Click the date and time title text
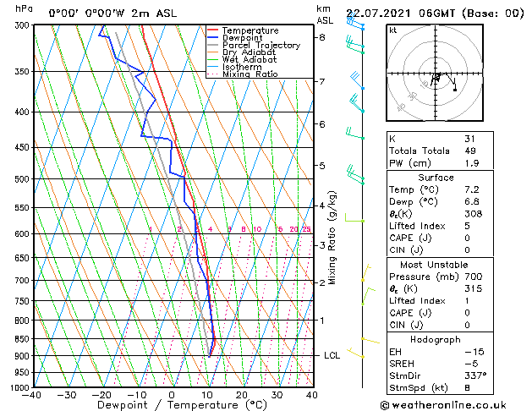 coord(435,14)
